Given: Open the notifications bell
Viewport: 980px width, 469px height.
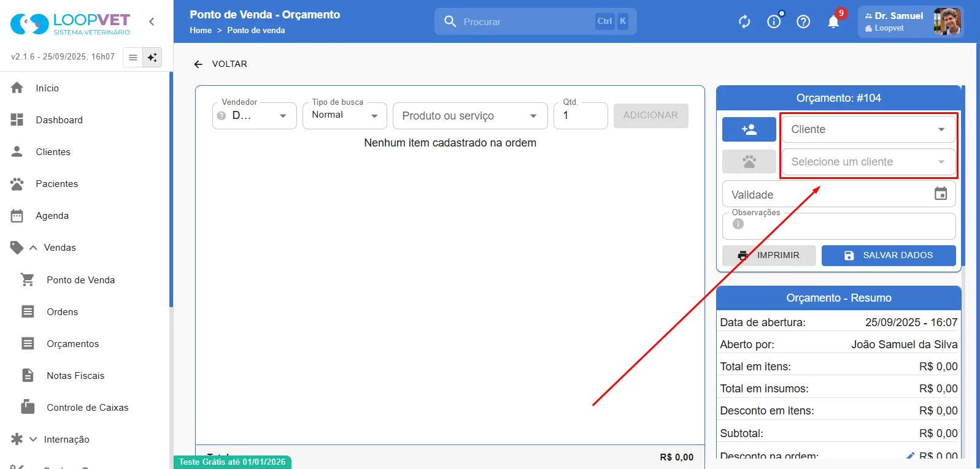Looking at the screenshot, I should tap(833, 21).
